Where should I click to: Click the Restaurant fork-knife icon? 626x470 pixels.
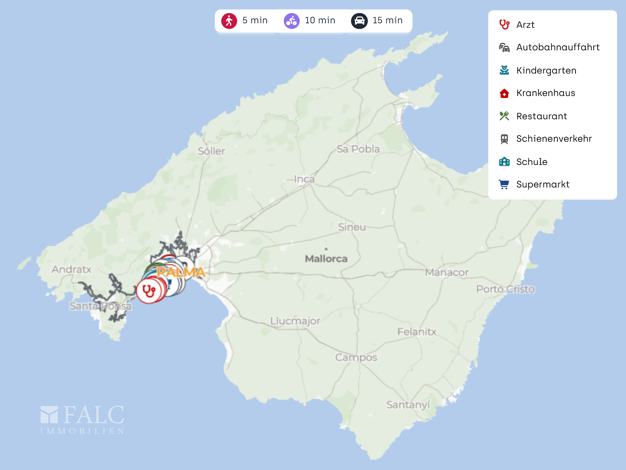pos(504,116)
